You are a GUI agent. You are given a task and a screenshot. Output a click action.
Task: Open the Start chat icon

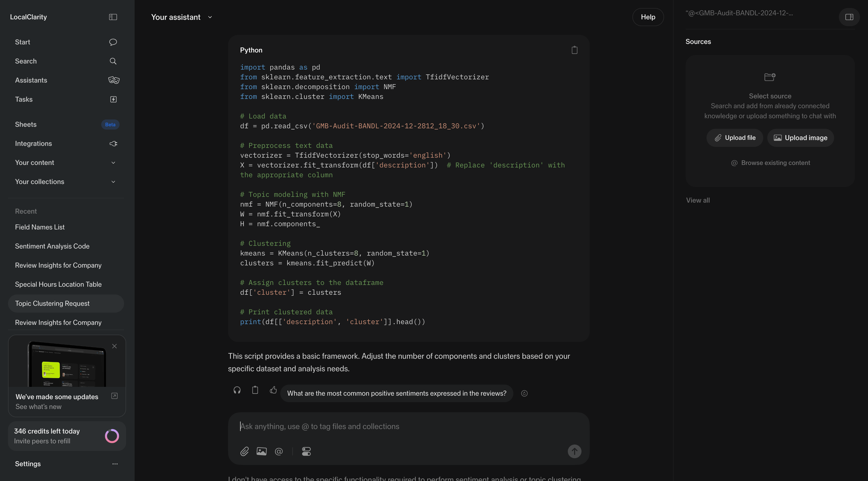click(x=113, y=42)
